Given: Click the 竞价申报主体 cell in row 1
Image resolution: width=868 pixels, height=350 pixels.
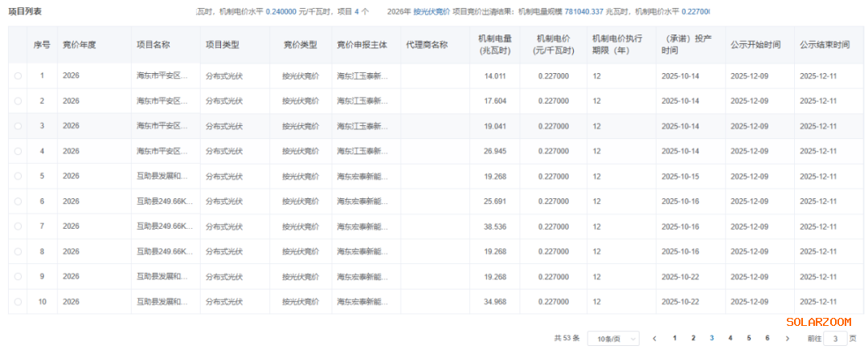Looking at the screenshot, I should [x=362, y=75].
